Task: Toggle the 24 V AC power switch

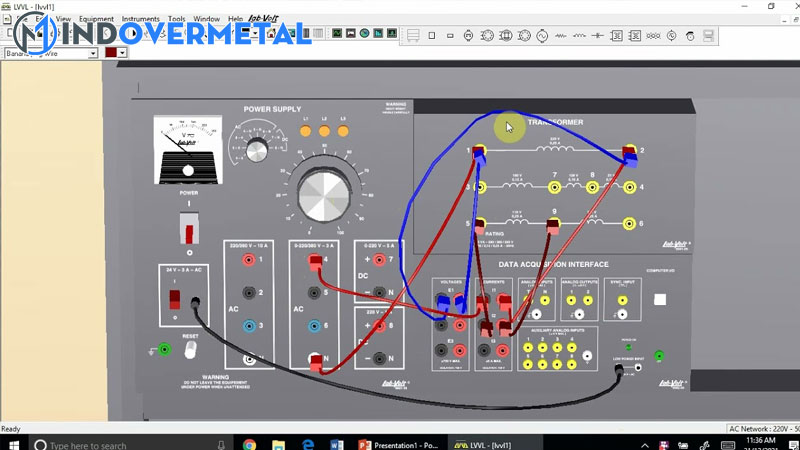Action: coord(174,299)
